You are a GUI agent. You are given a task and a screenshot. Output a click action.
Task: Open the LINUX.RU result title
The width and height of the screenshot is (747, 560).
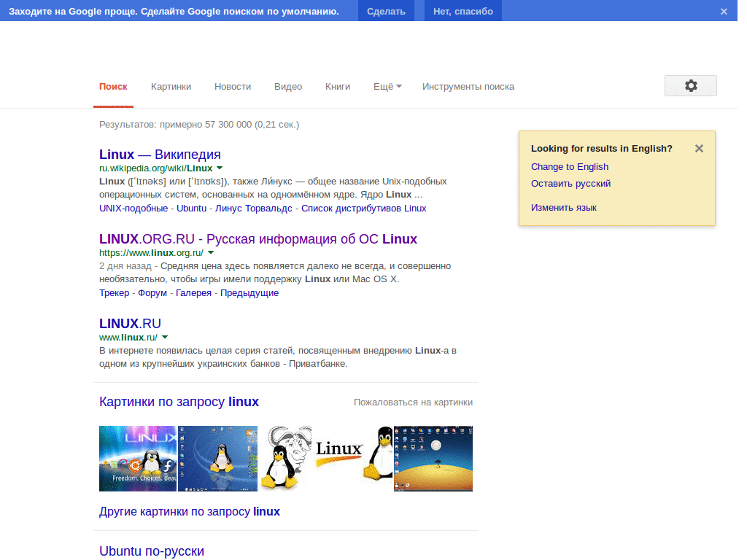click(x=130, y=323)
